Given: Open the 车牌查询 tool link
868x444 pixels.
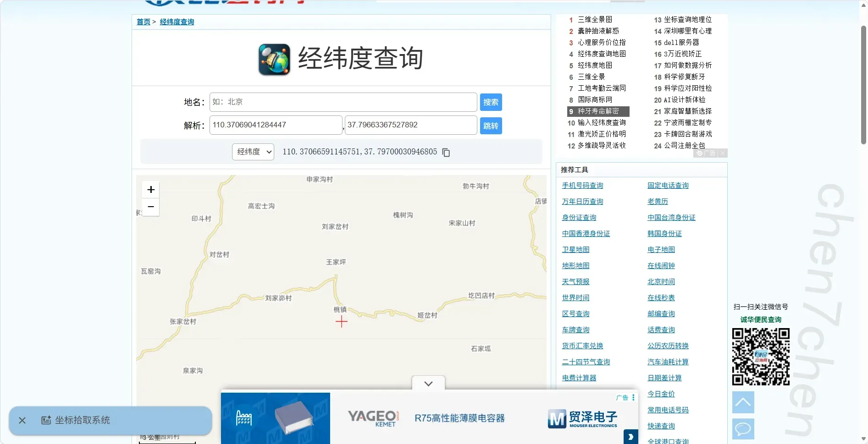Looking at the screenshot, I should tap(575, 330).
